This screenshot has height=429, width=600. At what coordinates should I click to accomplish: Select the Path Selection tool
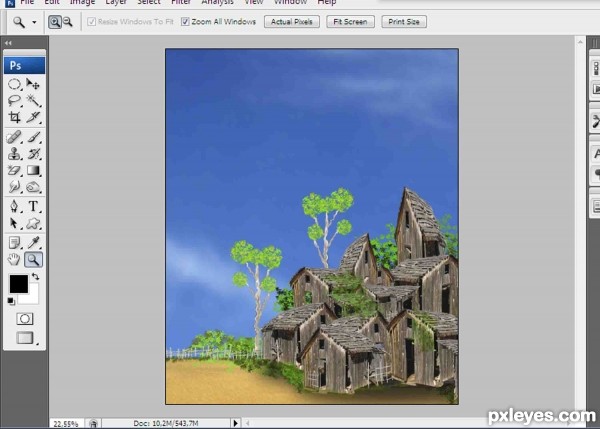pos(14,223)
